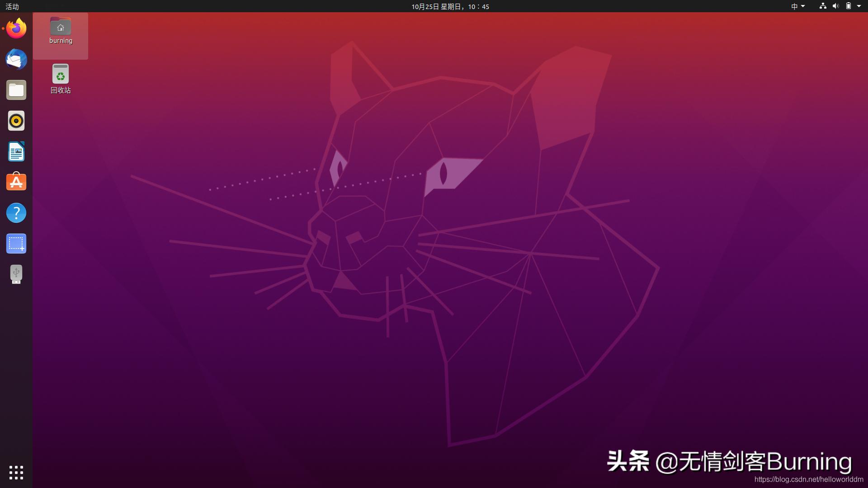Click the USB removable drive icon

click(16, 274)
